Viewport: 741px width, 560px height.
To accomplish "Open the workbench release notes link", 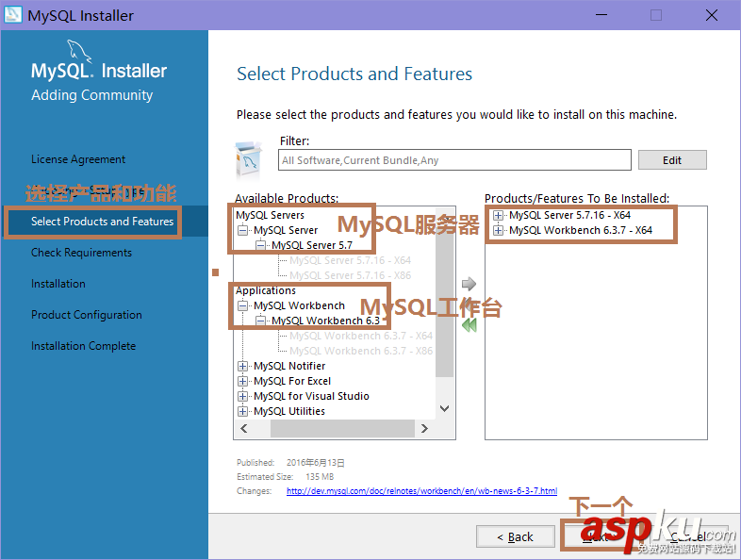I will (421, 491).
